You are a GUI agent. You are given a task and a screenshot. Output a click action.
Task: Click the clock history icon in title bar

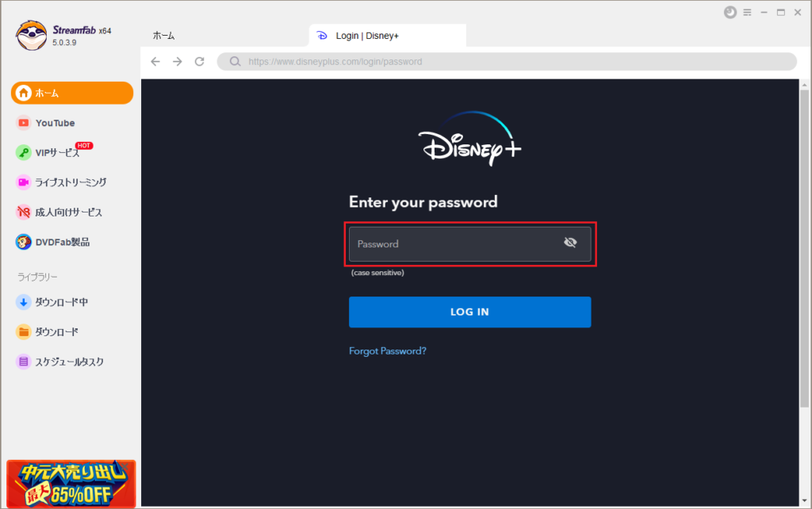click(x=730, y=13)
